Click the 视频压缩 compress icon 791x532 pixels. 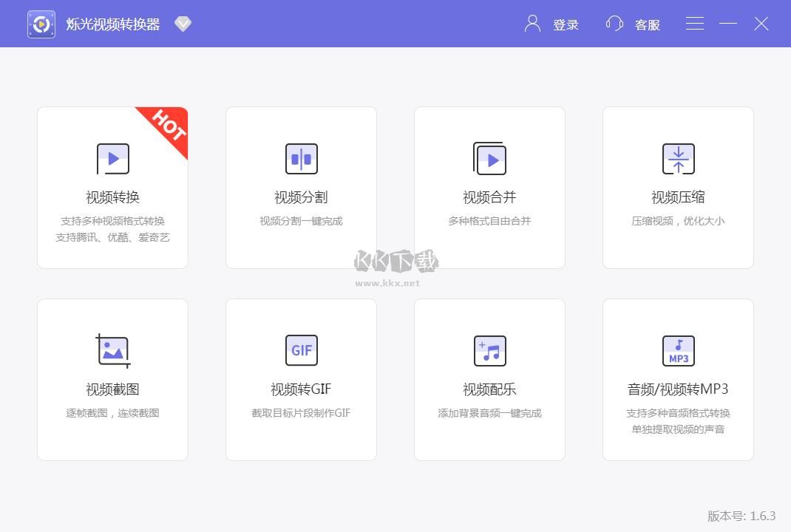point(678,159)
